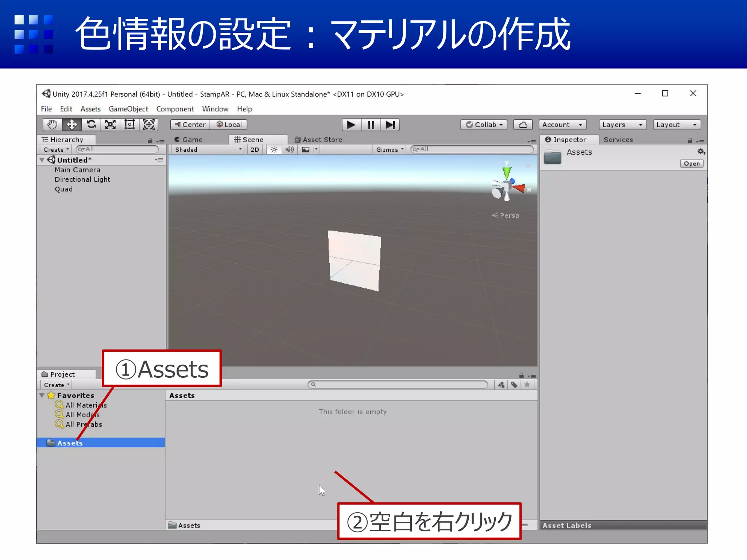Toggle Local handle rotation
Screen dimensions: 747x560
pos(229,125)
